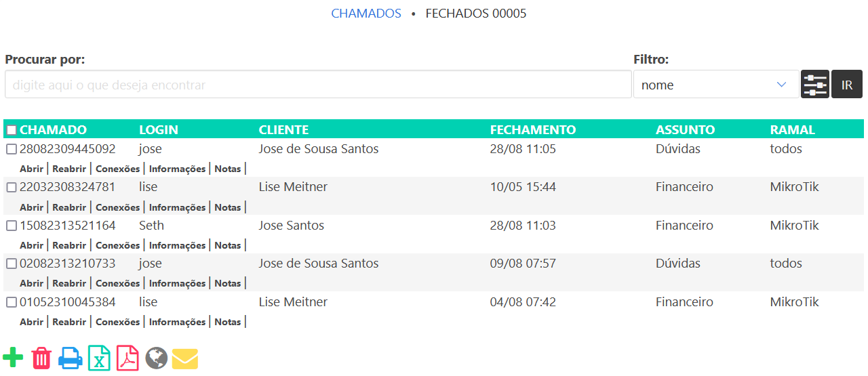
Task: Click Conexões under ticket 02082313210733
Action: click(x=117, y=283)
